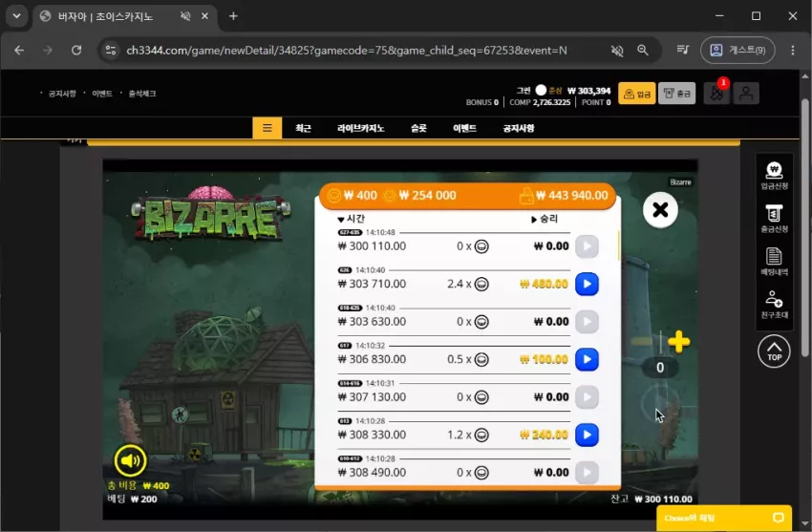Open the notification icon with red badge
Image resolution: width=812 pixels, height=532 pixels.
(716, 94)
